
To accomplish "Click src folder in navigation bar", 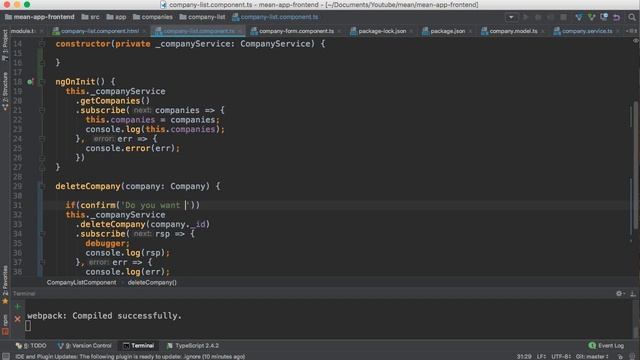I will click(90, 17).
